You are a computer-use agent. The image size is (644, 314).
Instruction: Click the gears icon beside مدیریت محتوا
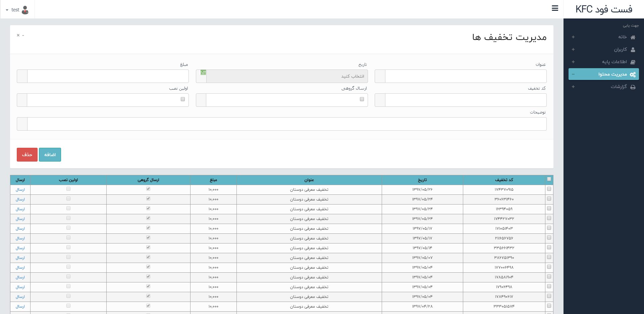coord(633,75)
